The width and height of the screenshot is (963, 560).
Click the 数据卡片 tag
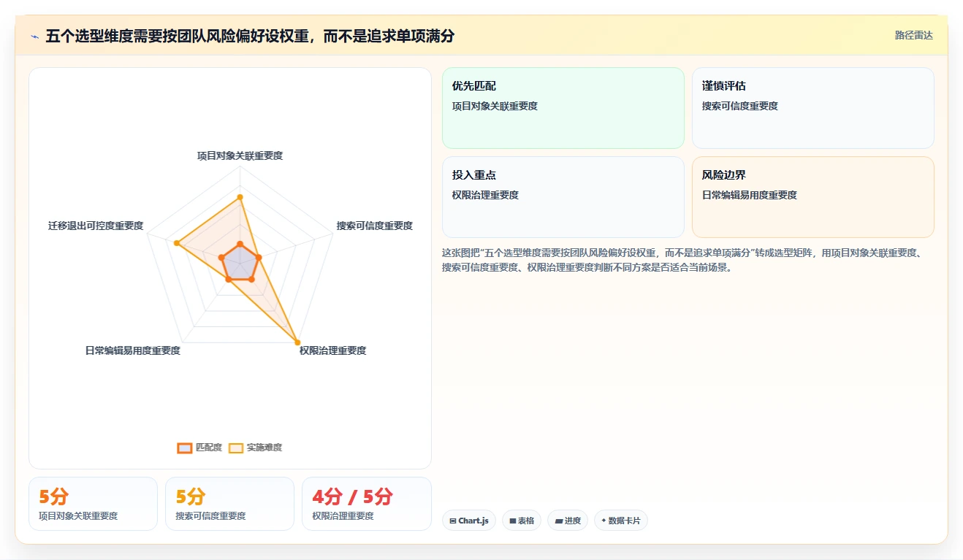click(621, 521)
